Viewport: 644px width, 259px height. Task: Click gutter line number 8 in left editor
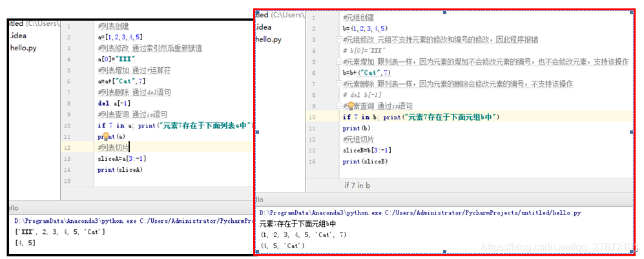tap(68, 103)
